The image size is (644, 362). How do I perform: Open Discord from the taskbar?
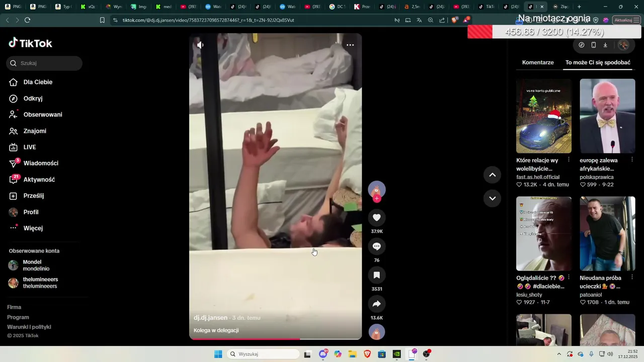tap(323, 354)
